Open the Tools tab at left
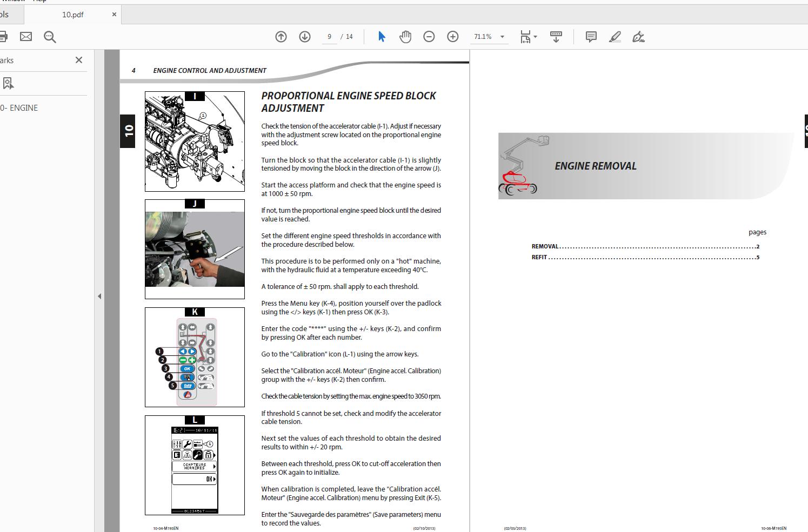808x532 pixels. click(x=5, y=15)
